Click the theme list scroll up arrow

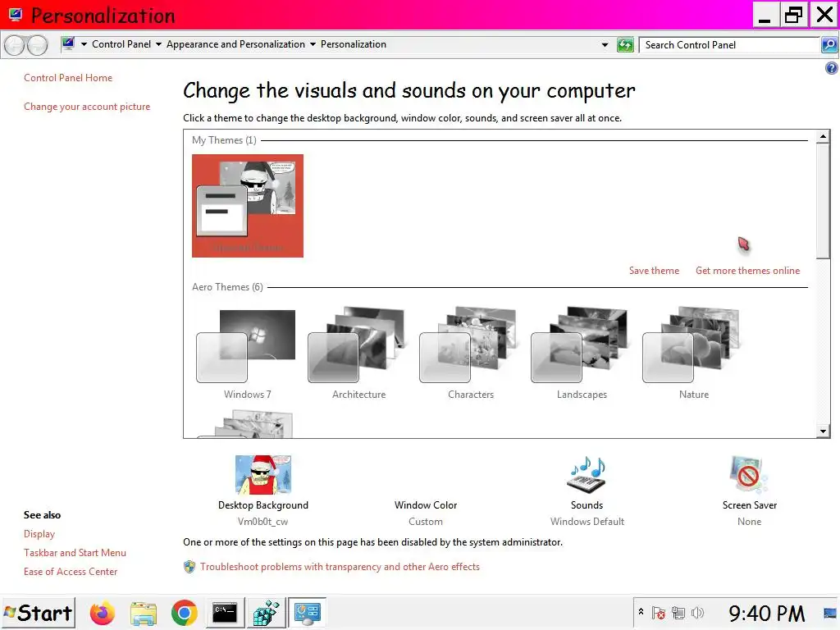point(823,137)
